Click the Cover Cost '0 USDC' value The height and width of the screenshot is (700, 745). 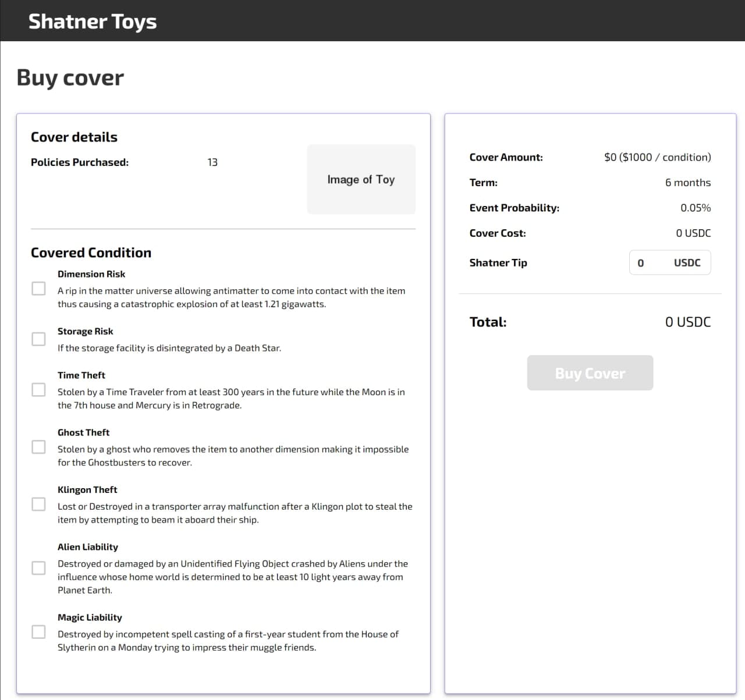pos(693,233)
